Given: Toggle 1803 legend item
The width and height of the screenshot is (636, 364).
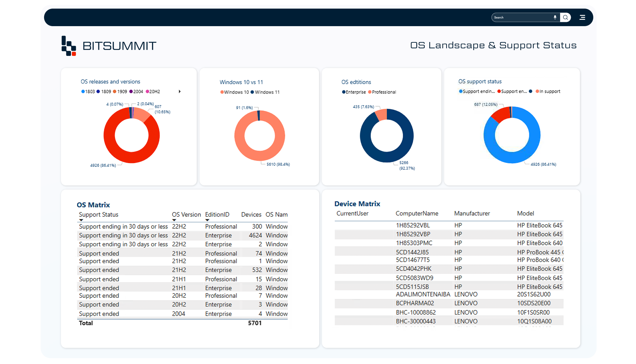Looking at the screenshot, I should point(88,92).
